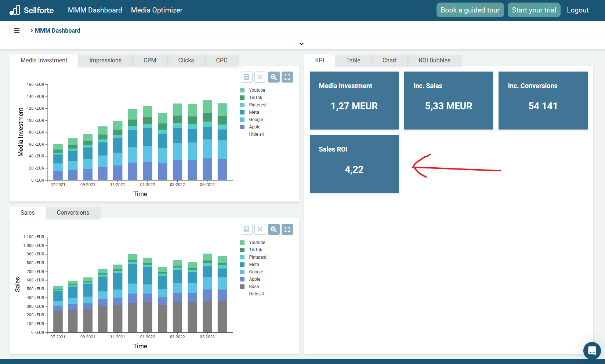This screenshot has width=605, height=364.
Task: Click the calculator icon on Media Investment chart
Action: [x=247, y=77]
